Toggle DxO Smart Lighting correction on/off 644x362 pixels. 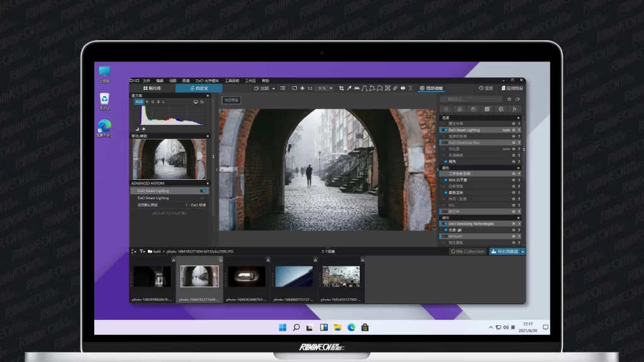tap(445, 130)
